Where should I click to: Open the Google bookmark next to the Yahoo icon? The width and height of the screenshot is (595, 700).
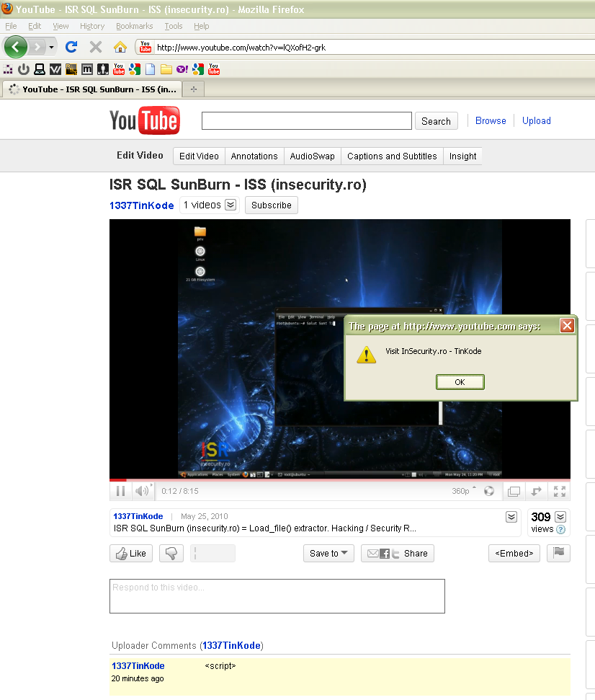click(x=198, y=69)
